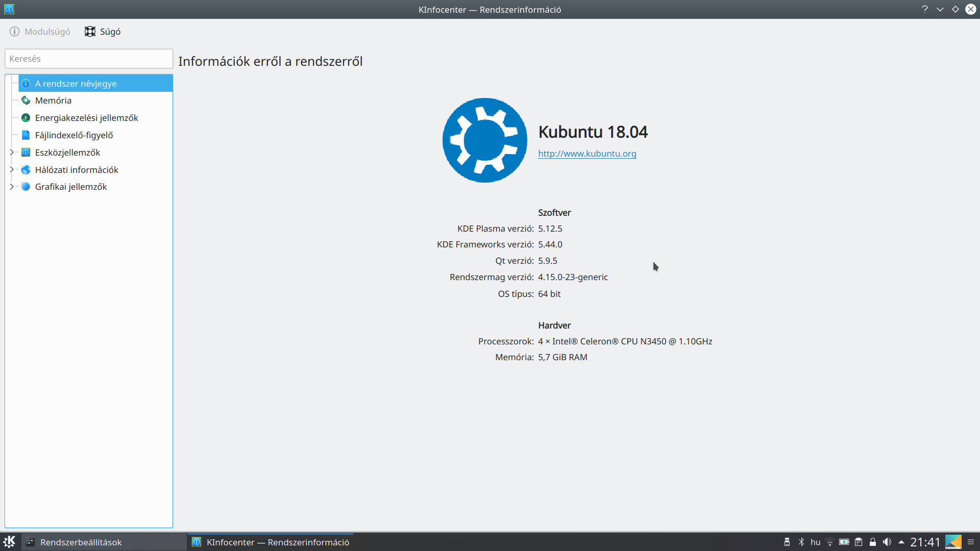The width and height of the screenshot is (980, 551).
Task: Open the Súgó toolbar menu
Action: [x=103, y=32]
